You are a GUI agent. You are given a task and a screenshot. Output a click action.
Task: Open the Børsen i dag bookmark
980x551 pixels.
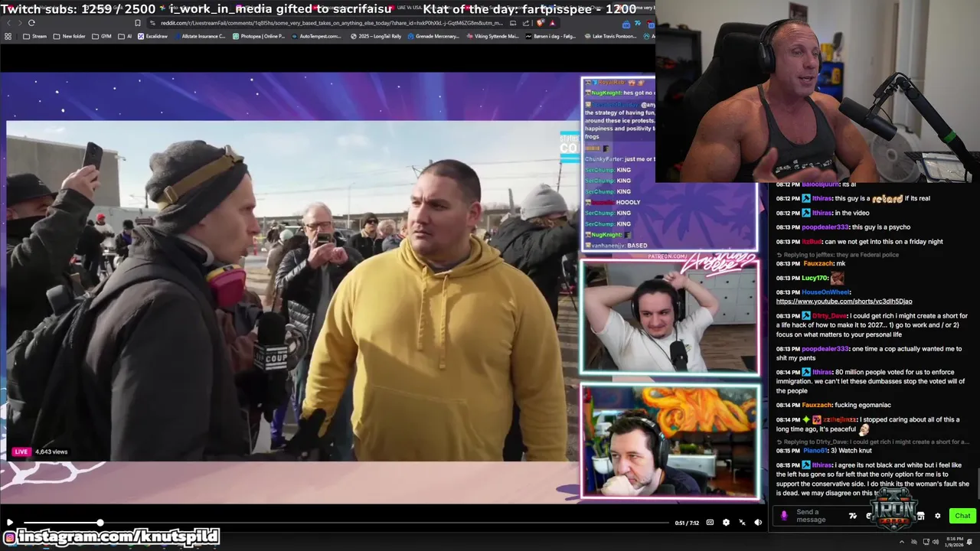point(551,36)
